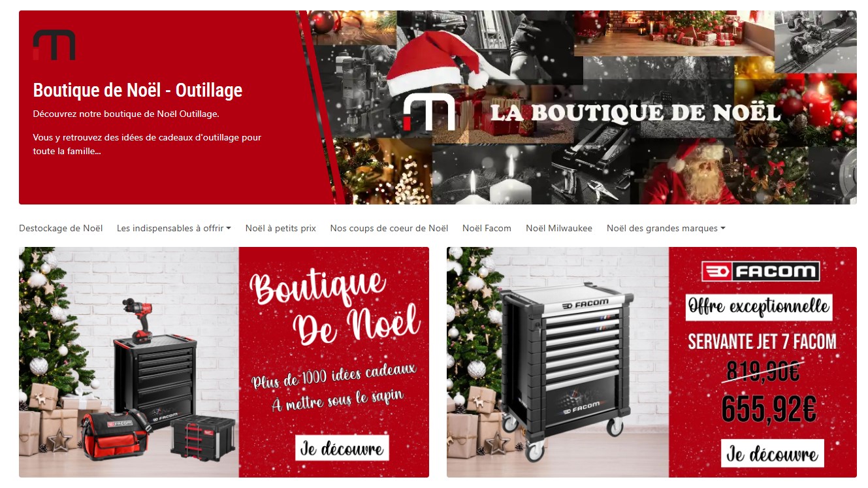
Task: Click the 655,92€ promotional price
Action: coord(769,410)
